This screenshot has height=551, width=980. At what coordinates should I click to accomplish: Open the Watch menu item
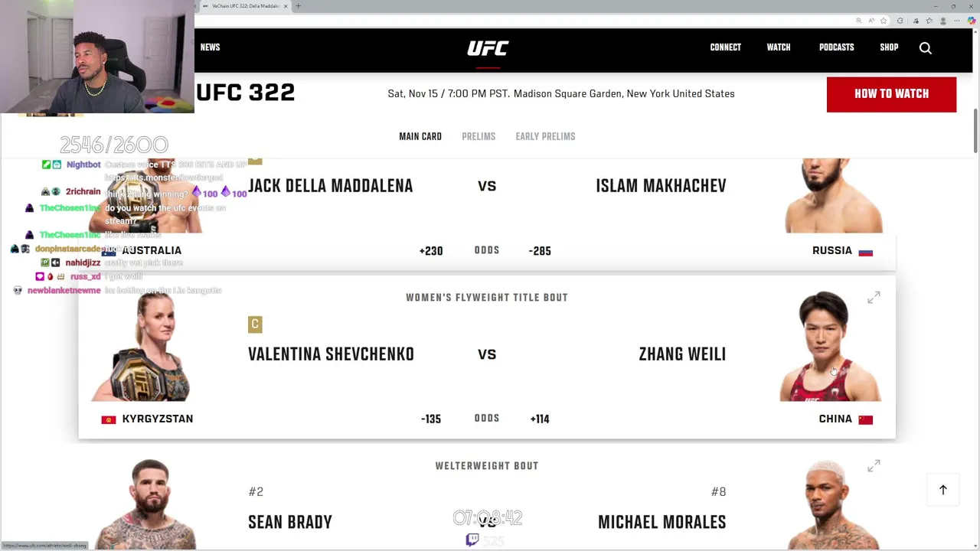click(779, 47)
